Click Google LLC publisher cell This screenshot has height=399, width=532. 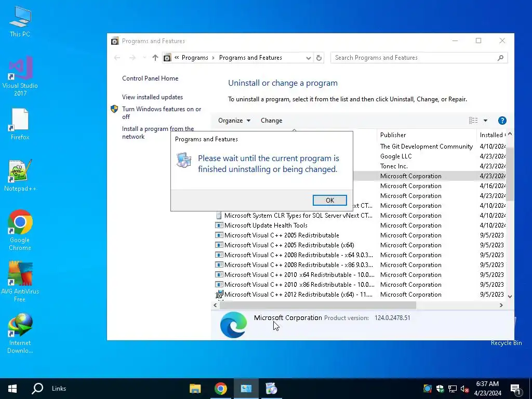tap(395, 156)
